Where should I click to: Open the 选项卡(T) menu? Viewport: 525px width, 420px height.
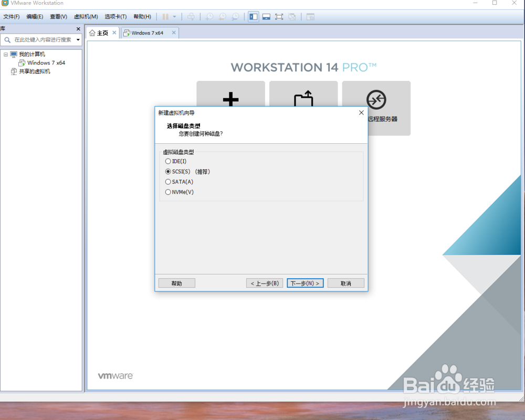click(x=115, y=17)
